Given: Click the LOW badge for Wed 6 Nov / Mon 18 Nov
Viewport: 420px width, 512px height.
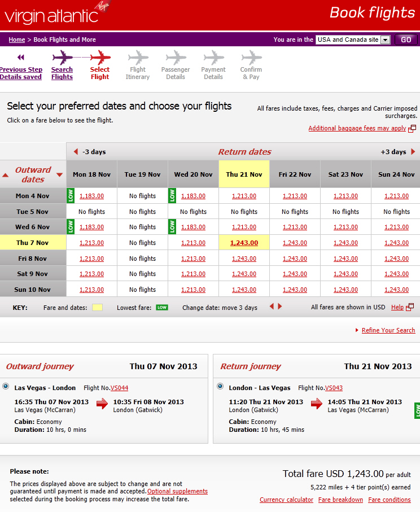Looking at the screenshot, I should 71,226.
